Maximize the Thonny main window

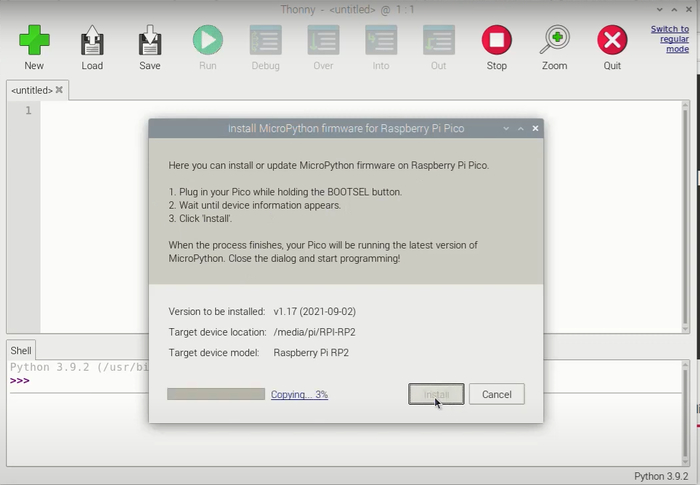click(674, 9)
